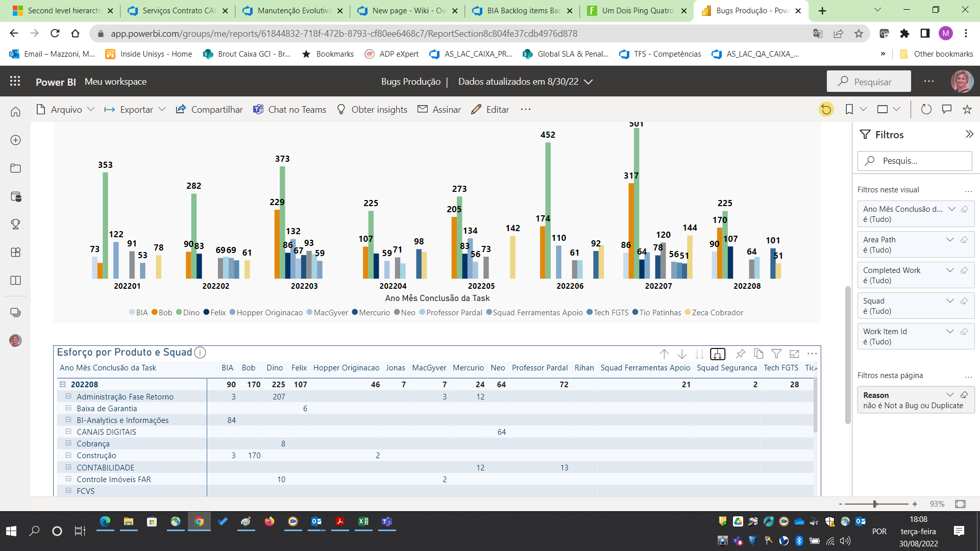Screen dimensions: 980x551
Task: Drill up arrow on Esforço table
Action: [664, 354]
